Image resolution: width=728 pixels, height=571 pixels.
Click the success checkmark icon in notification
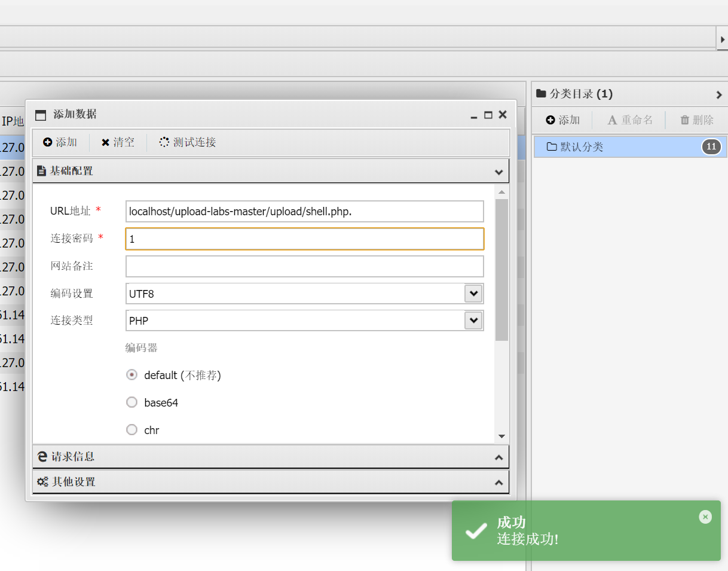[x=476, y=530]
